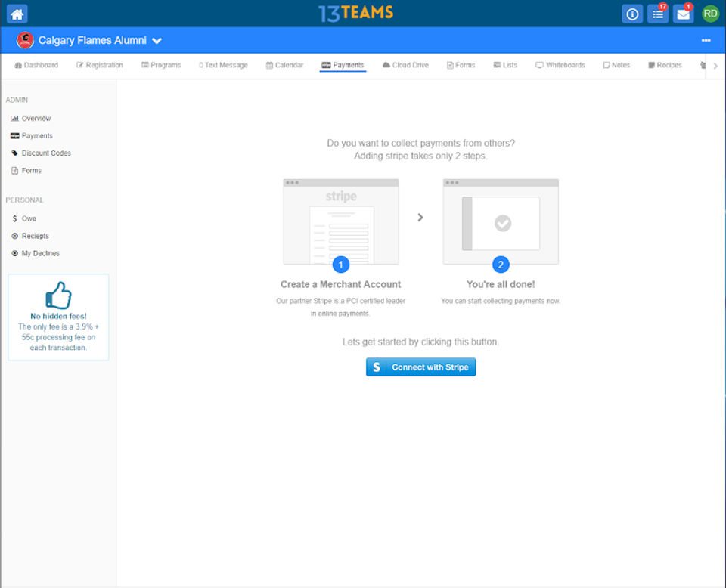Click 'Lets get started by clicking' text
726x588 pixels.
[420, 342]
